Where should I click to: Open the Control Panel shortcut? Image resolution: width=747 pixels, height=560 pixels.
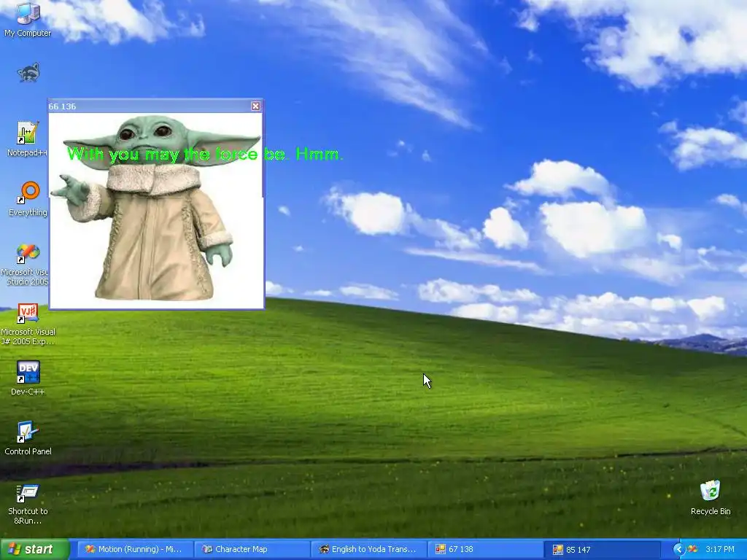pyautogui.click(x=28, y=438)
